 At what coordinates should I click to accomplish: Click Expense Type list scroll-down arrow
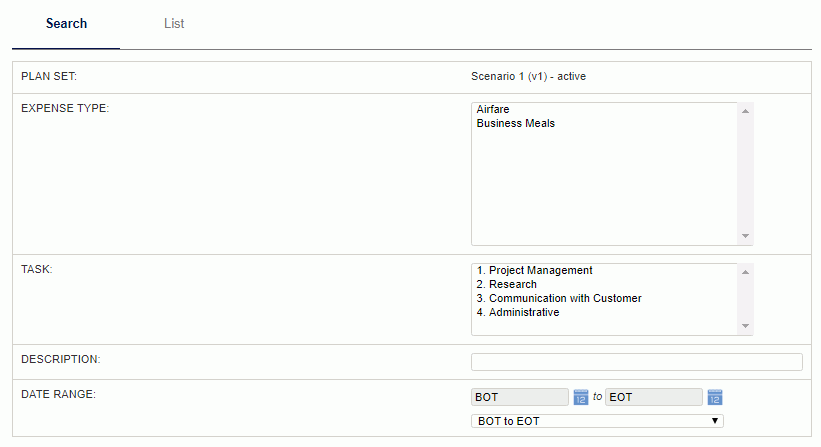pos(746,236)
